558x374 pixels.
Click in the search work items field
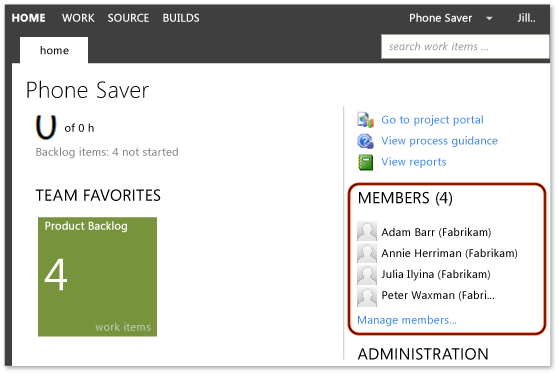click(x=465, y=47)
